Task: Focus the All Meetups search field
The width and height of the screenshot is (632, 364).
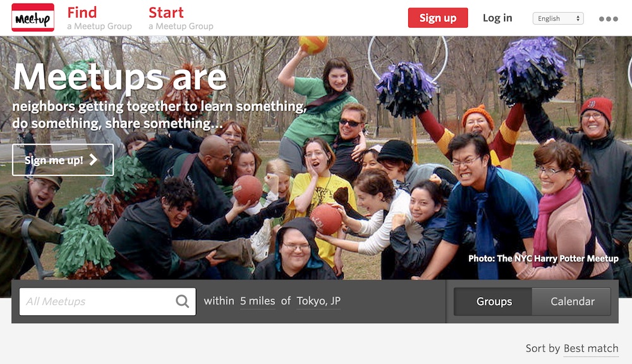Action: point(107,301)
